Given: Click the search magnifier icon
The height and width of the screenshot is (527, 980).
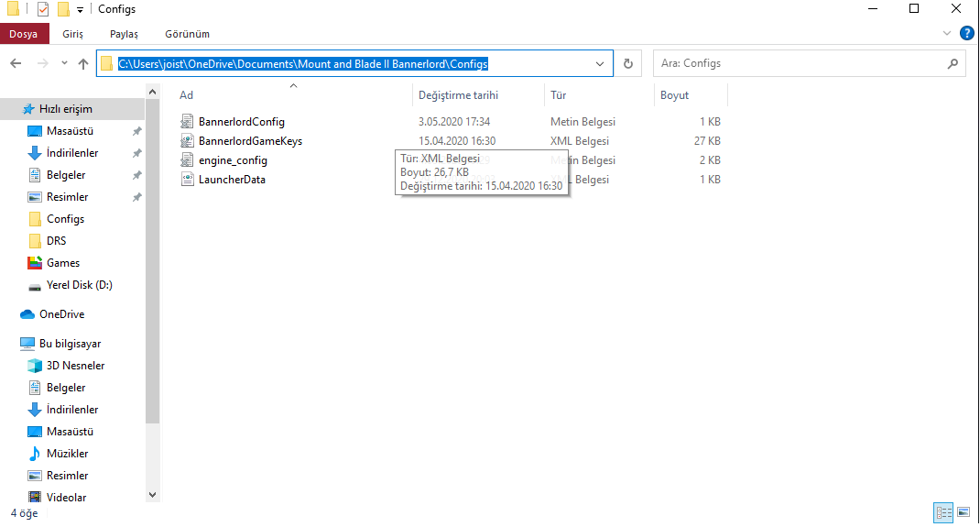Looking at the screenshot, I should pos(953,63).
